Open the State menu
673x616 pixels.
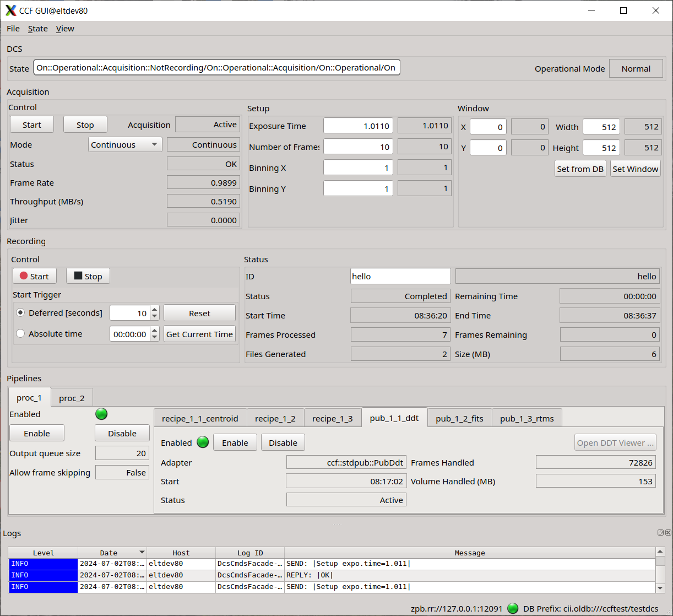point(37,29)
